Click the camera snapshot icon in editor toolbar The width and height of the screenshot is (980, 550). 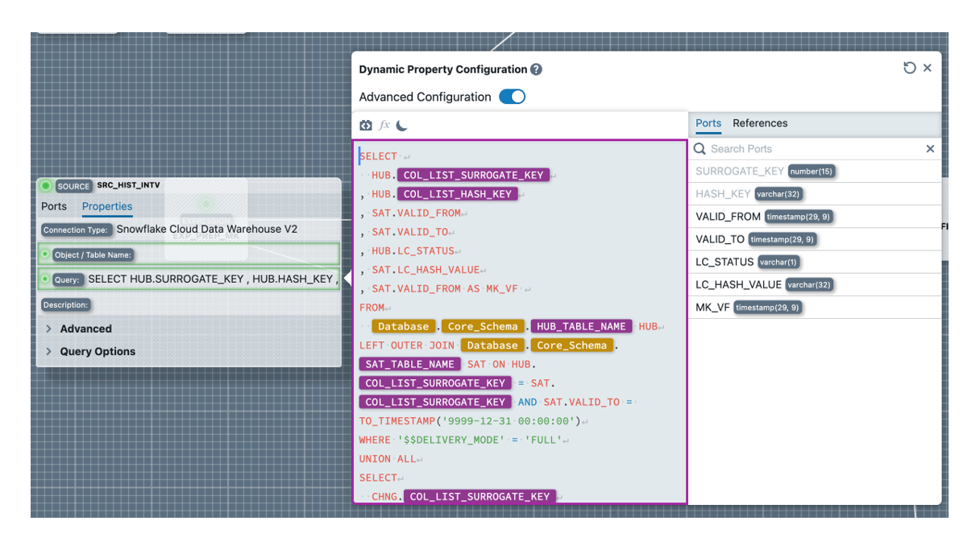(x=366, y=126)
